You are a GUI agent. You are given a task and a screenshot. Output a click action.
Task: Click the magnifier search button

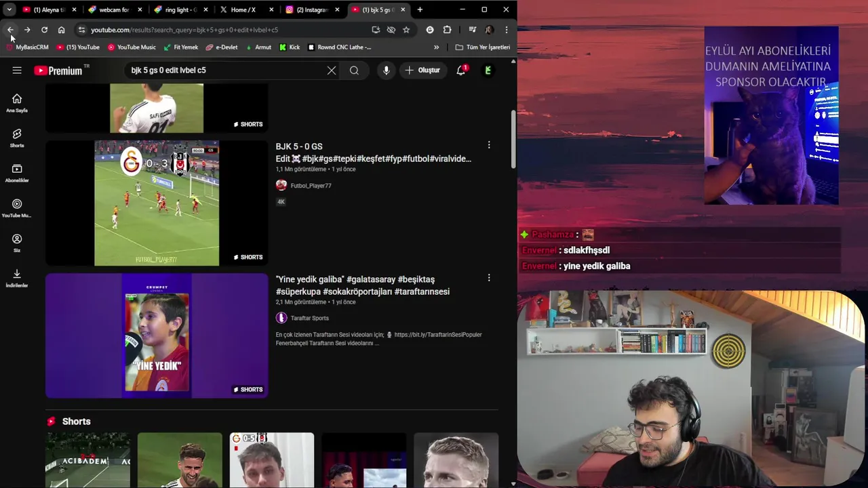(x=354, y=70)
